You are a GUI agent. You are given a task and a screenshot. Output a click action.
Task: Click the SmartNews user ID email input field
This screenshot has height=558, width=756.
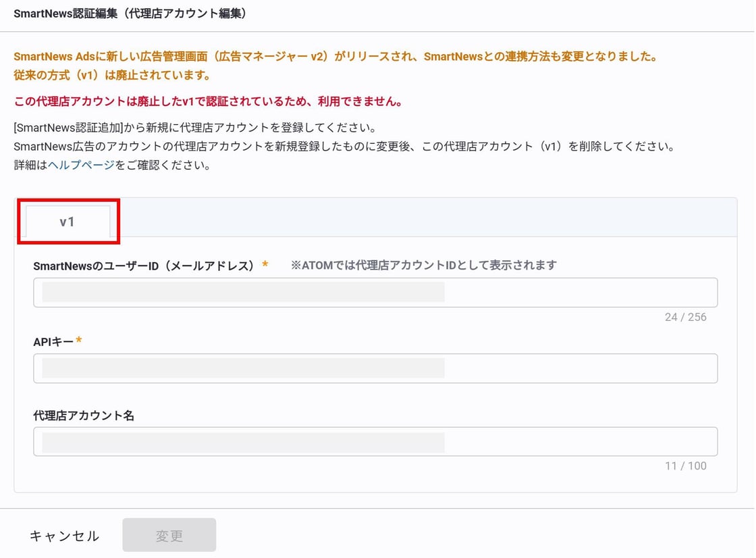pyautogui.click(x=375, y=293)
